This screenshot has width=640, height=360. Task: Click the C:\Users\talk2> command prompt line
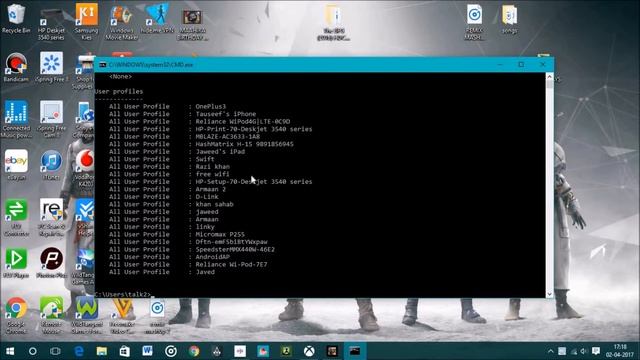[x=123, y=294]
